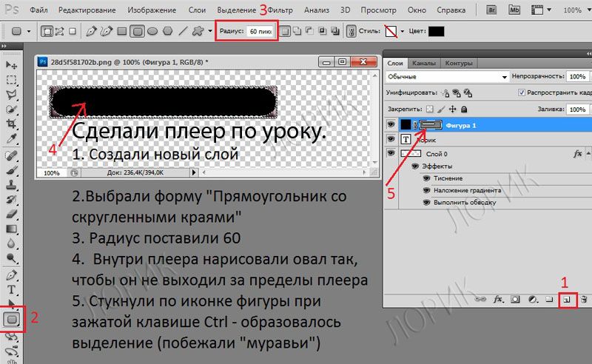592x364 pixels.
Task: Open the Фильтр menu
Action: (x=280, y=11)
